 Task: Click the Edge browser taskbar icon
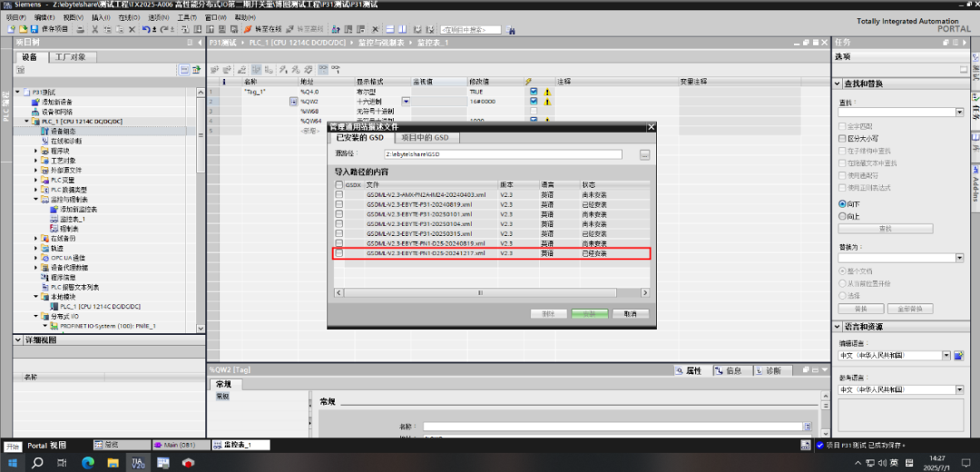coord(87,463)
